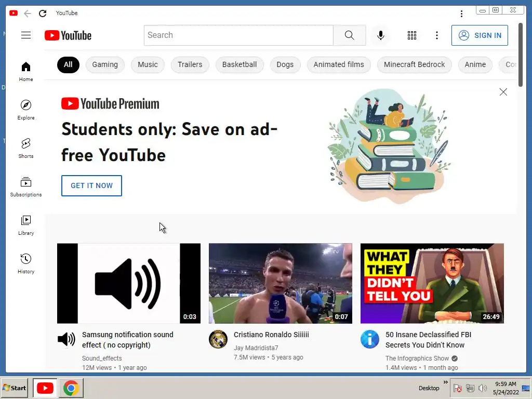Open Sound_effects channel avatar
Screen dimensions: 532x399
(x=66, y=339)
